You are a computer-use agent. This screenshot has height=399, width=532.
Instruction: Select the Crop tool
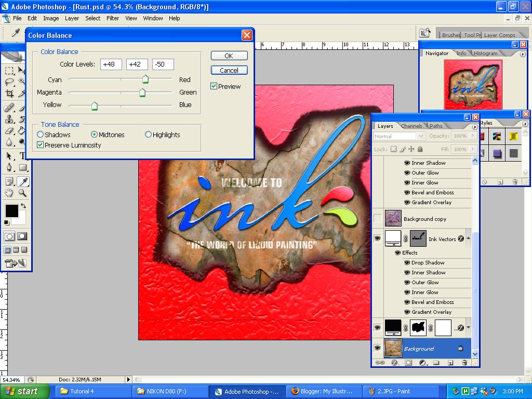point(9,93)
